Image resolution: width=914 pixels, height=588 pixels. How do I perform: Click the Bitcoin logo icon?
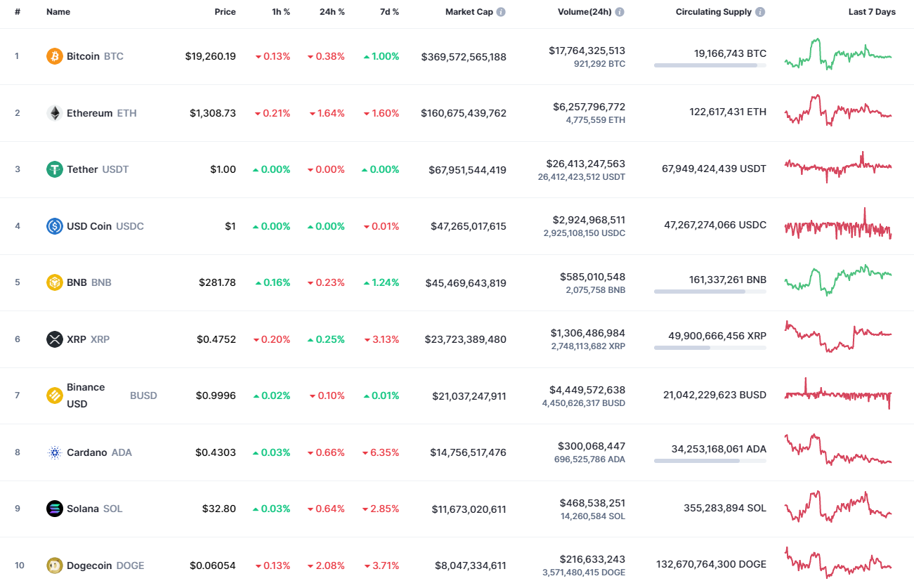54,55
